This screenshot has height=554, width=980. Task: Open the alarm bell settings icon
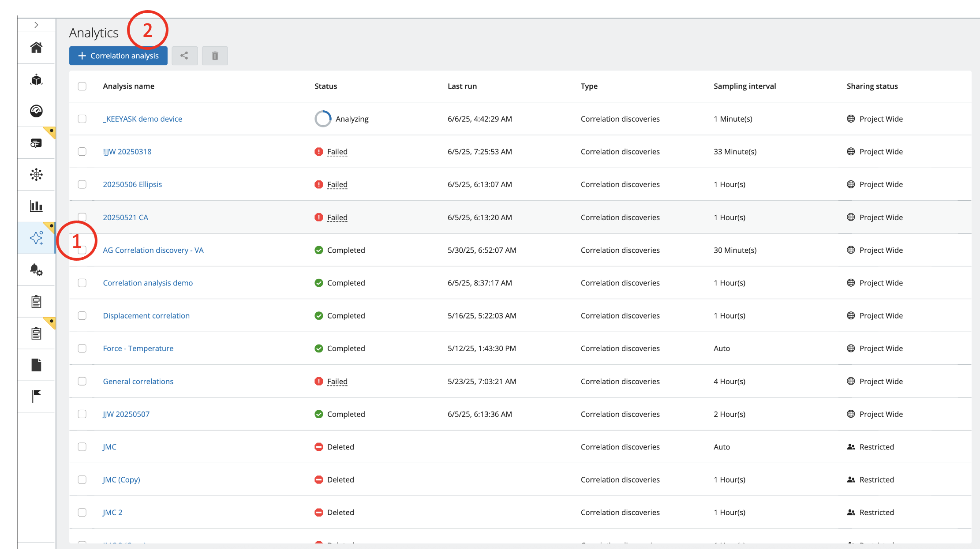pyautogui.click(x=36, y=270)
